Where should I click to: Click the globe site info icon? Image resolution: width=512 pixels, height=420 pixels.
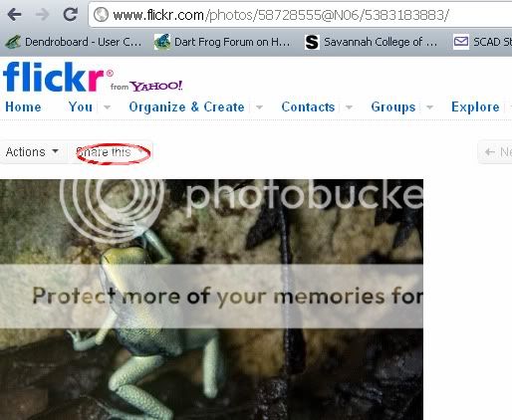101,14
